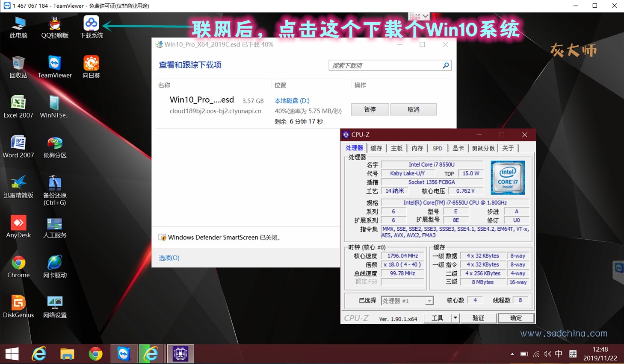Launch AnyDesk from the desktop
This screenshot has width=624, height=364.
point(18,227)
